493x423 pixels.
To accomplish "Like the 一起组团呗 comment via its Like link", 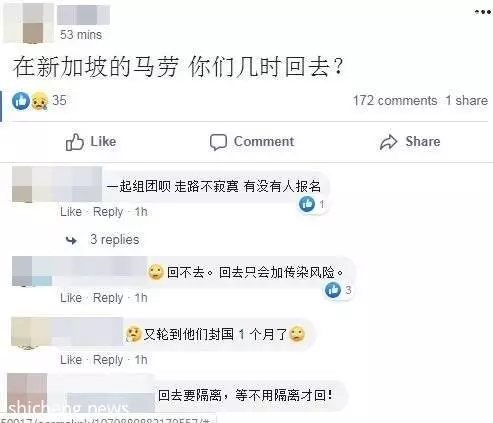I will (71, 212).
